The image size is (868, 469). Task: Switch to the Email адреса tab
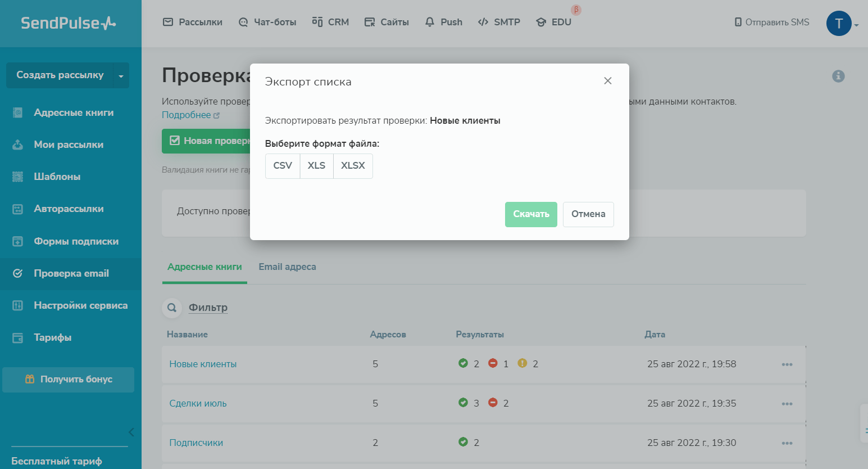tap(287, 267)
